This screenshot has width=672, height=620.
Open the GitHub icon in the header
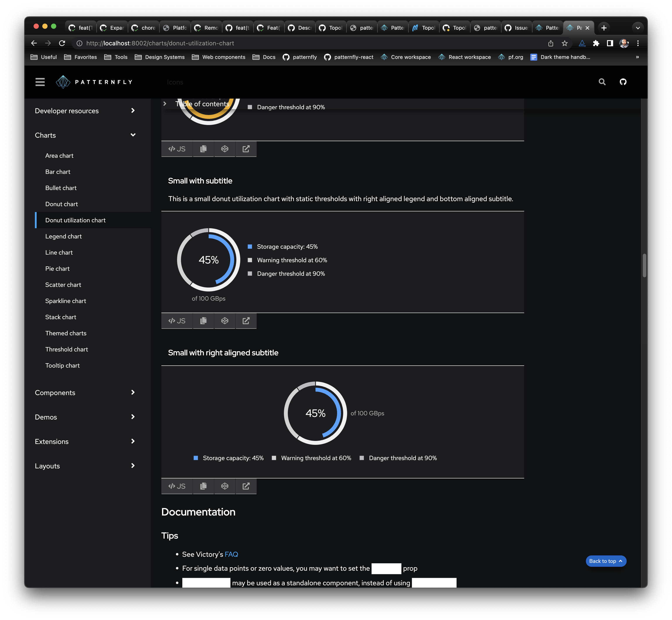tap(623, 82)
